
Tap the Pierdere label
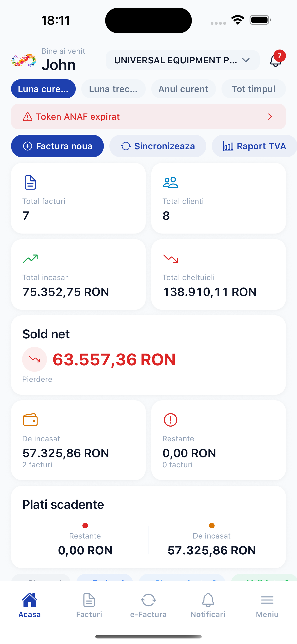(37, 380)
